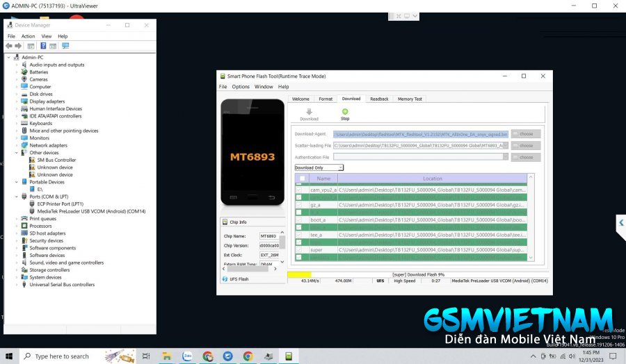Select the ECP Printer Port (LPT1) entry

[61, 204]
